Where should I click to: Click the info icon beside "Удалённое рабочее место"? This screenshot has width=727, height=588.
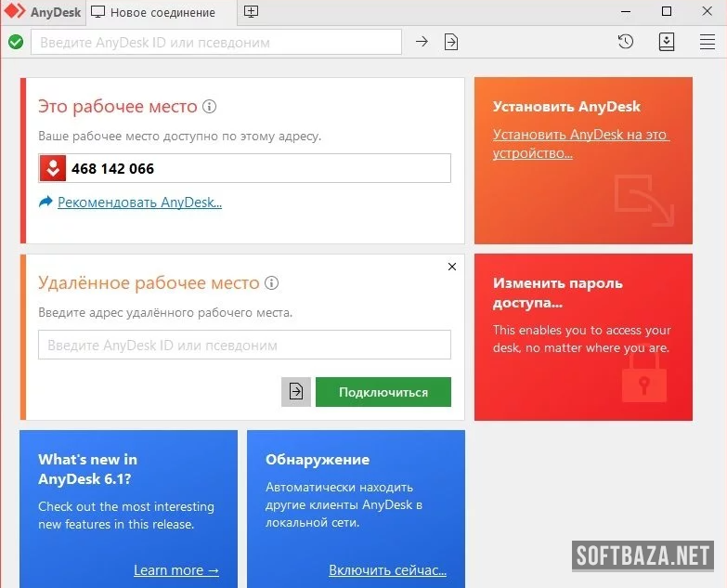pos(272,283)
